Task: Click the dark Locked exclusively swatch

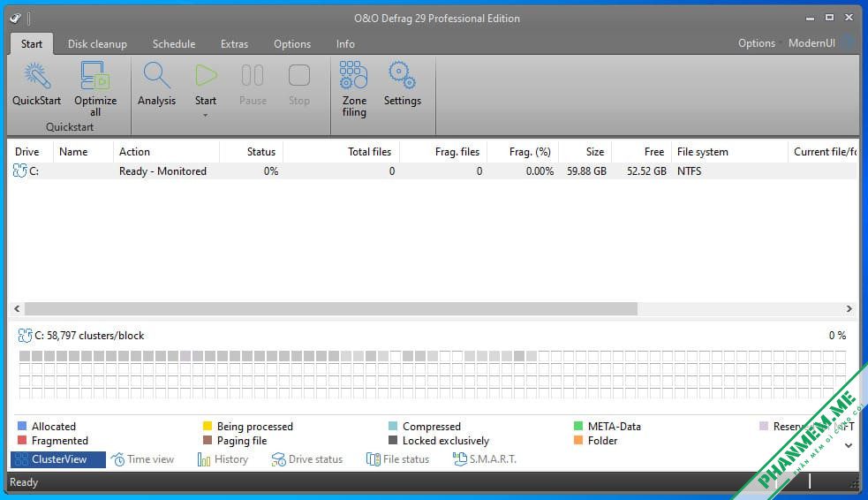Action: (x=393, y=440)
